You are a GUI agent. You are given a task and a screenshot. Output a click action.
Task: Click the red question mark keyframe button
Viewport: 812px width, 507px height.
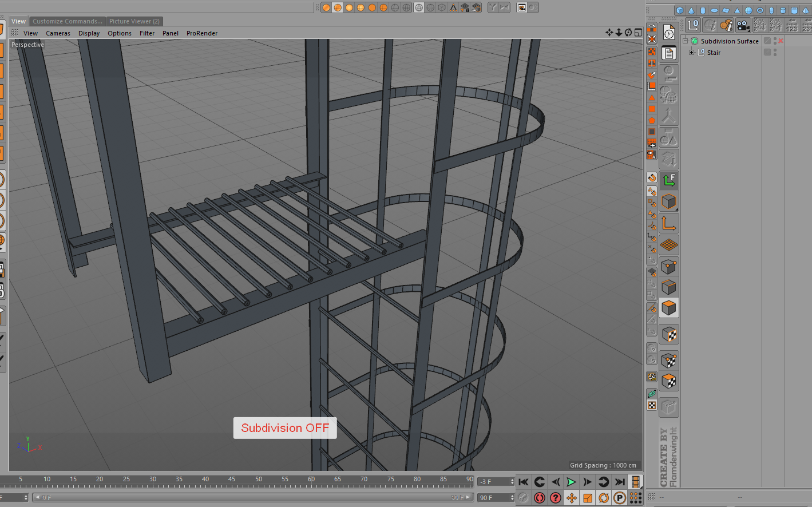[556, 498]
